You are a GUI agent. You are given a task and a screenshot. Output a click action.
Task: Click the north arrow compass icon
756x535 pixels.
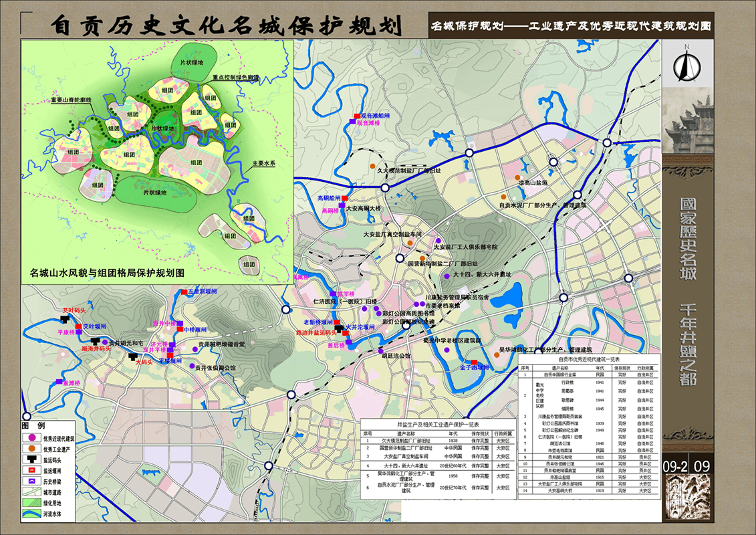(684, 64)
